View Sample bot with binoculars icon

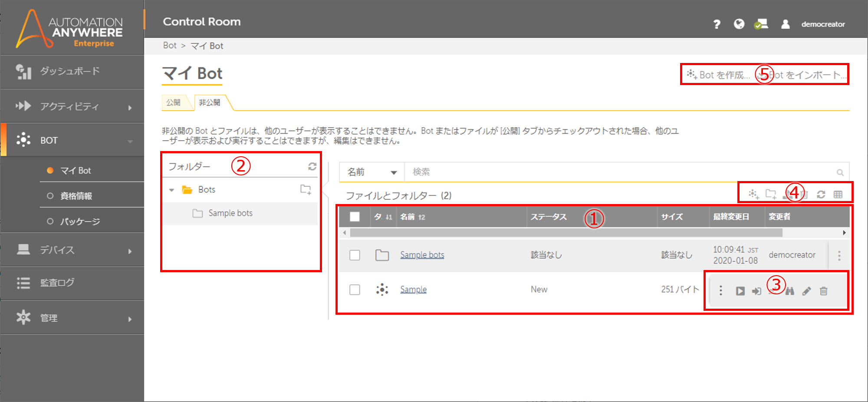coord(790,291)
